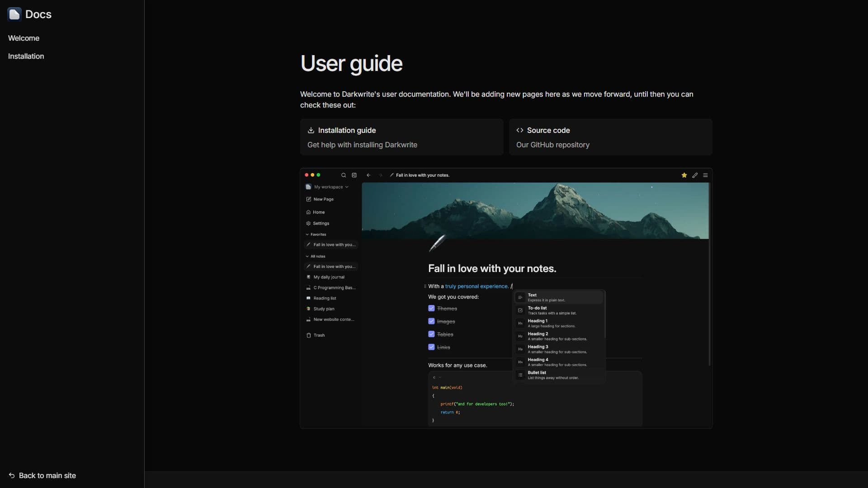Click the mountain cover image

[x=535, y=211]
